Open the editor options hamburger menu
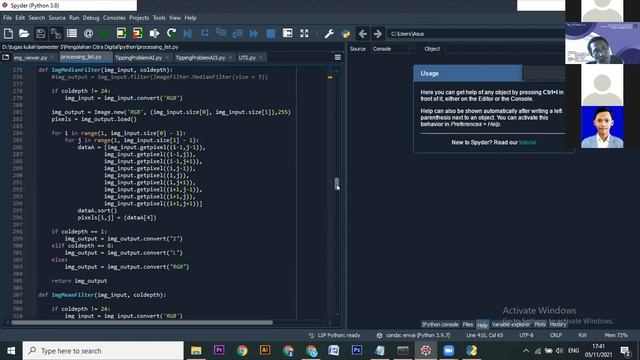640x360 pixels. (x=338, y=58)
